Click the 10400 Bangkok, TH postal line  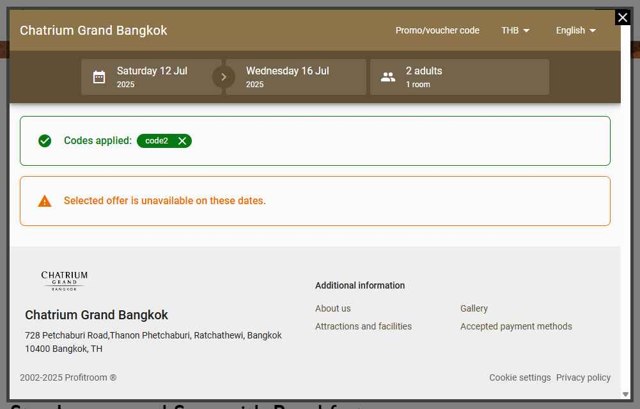click(64, 349)
